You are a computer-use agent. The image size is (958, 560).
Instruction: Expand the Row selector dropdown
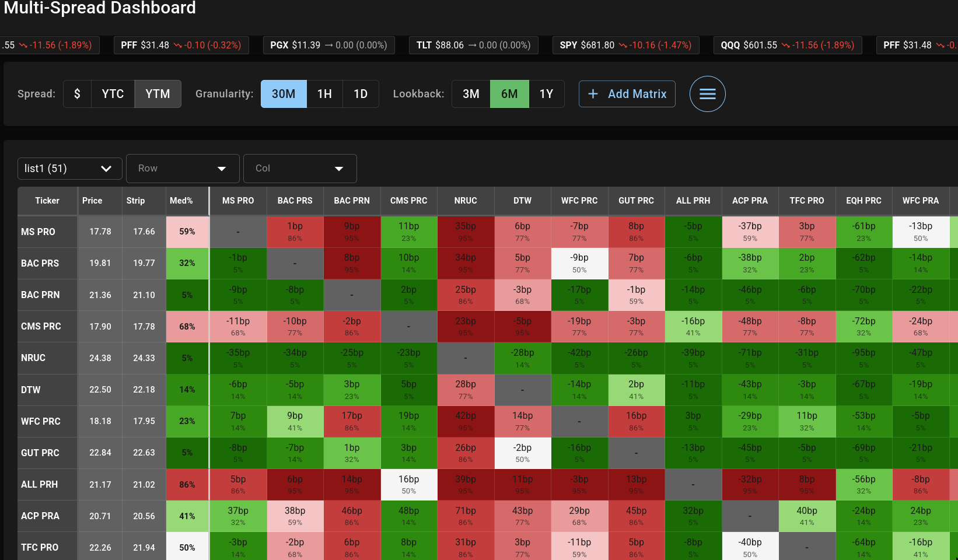click(x=183, y=169)
